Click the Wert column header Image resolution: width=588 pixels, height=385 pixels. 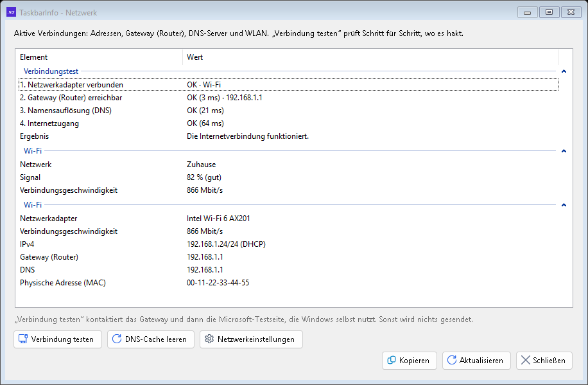[x=370, y=57]
